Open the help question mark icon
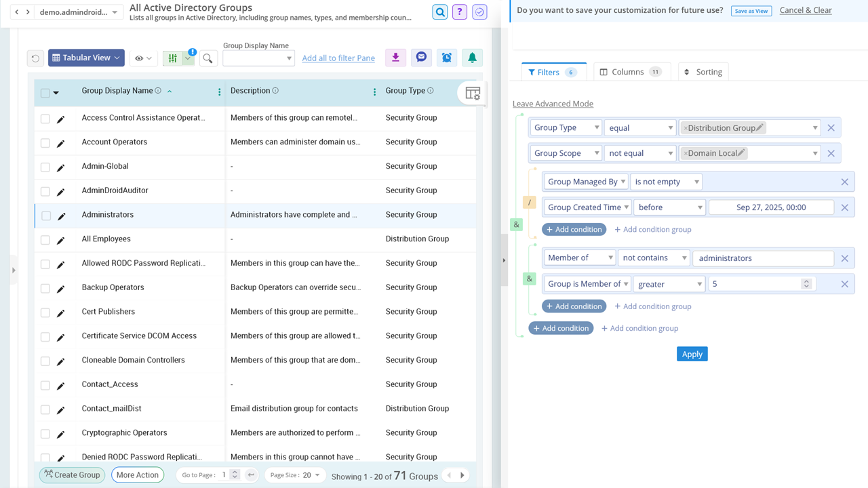The height and width of the screenshot is (488, 868). pyautogui.click(x=459, y=12)
